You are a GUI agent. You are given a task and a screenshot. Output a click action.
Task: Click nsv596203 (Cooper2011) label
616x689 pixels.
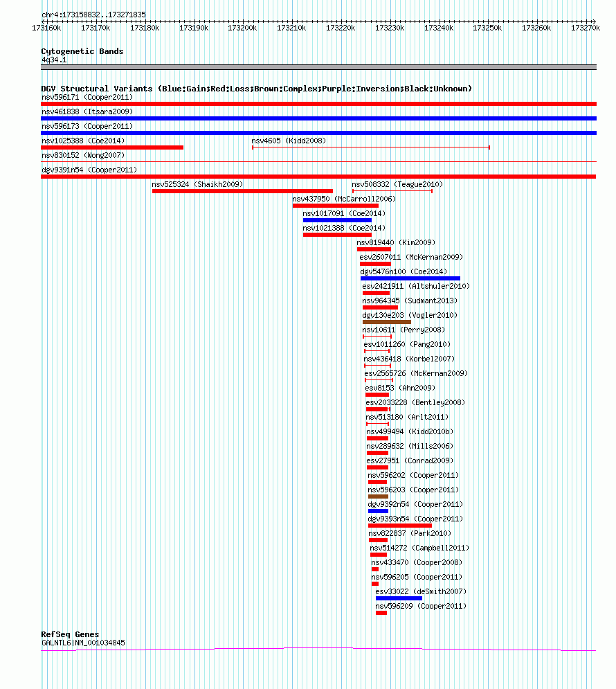[x=413, y=489]
